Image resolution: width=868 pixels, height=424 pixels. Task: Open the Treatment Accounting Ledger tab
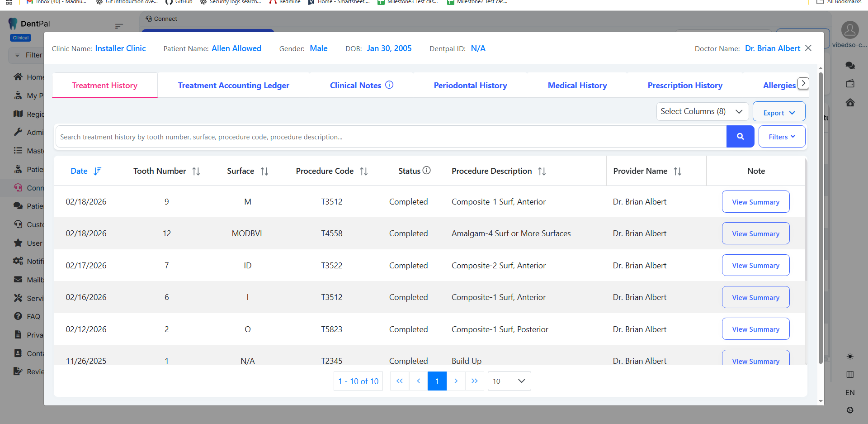click(x=233, y=86)
